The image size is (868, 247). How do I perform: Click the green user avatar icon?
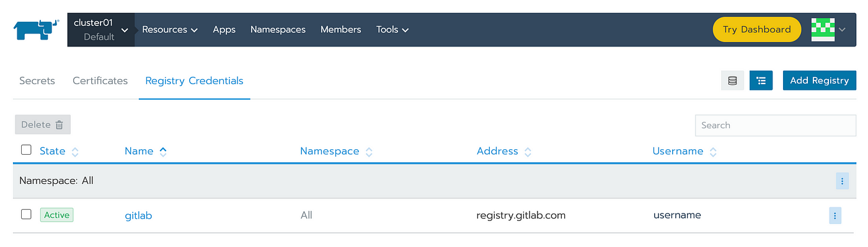[x=823, y=29]
